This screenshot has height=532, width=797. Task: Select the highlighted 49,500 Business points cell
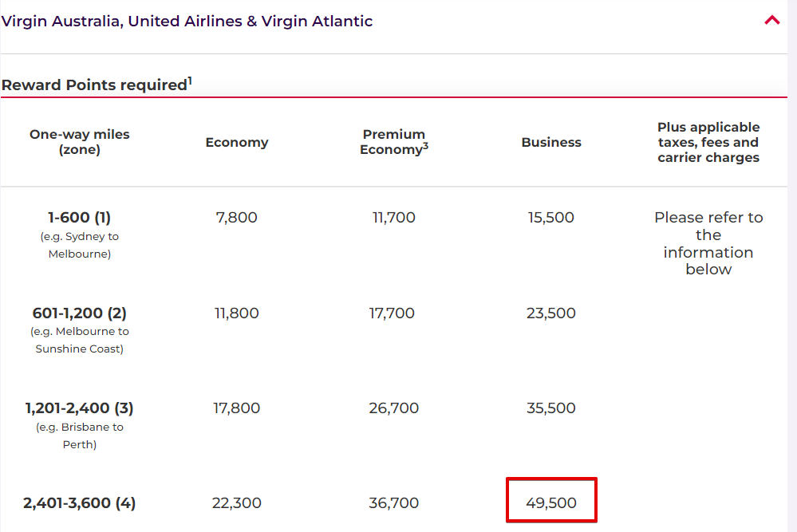[551, 500]
